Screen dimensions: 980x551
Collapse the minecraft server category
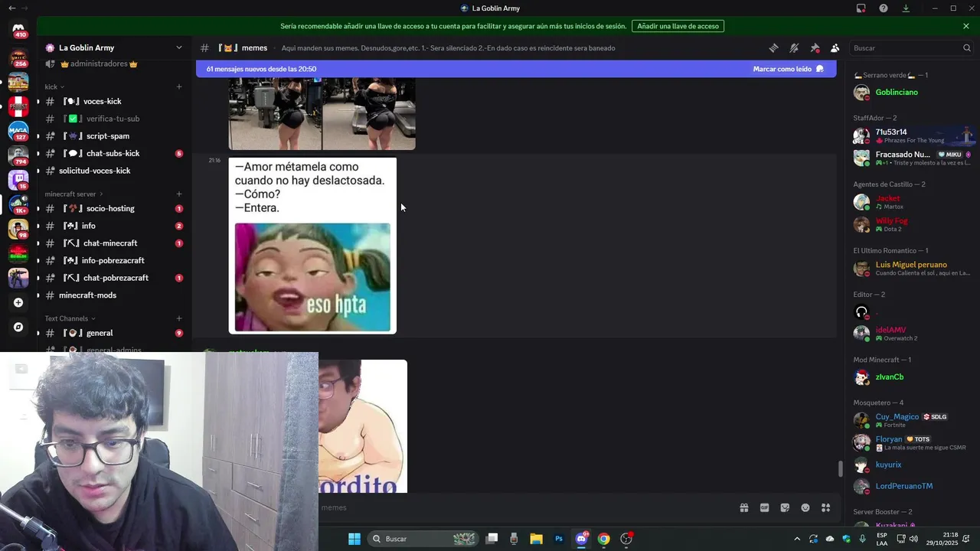coord(74,194)
